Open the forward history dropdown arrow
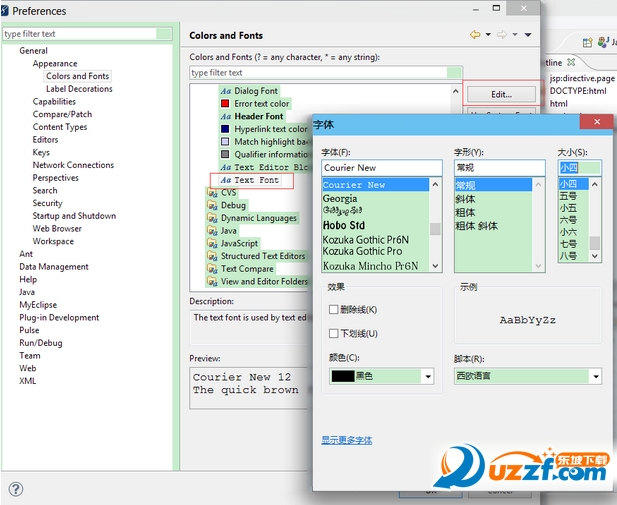This screenshot has width=617, height=505. 515,35
